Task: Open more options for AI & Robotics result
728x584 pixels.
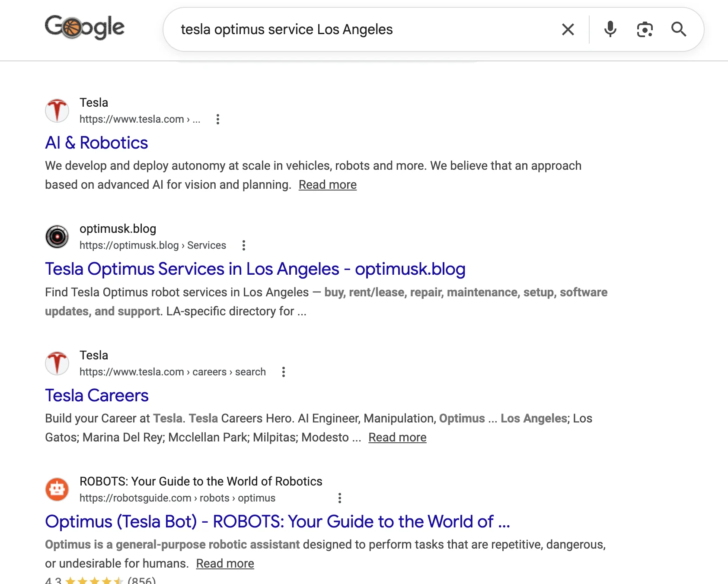Action: [x=218, y=119]
